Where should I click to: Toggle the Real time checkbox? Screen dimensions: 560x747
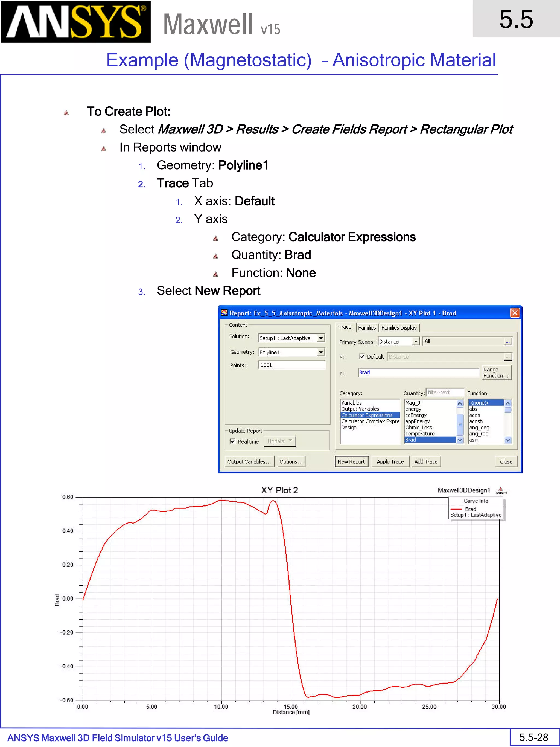point(232,441)
